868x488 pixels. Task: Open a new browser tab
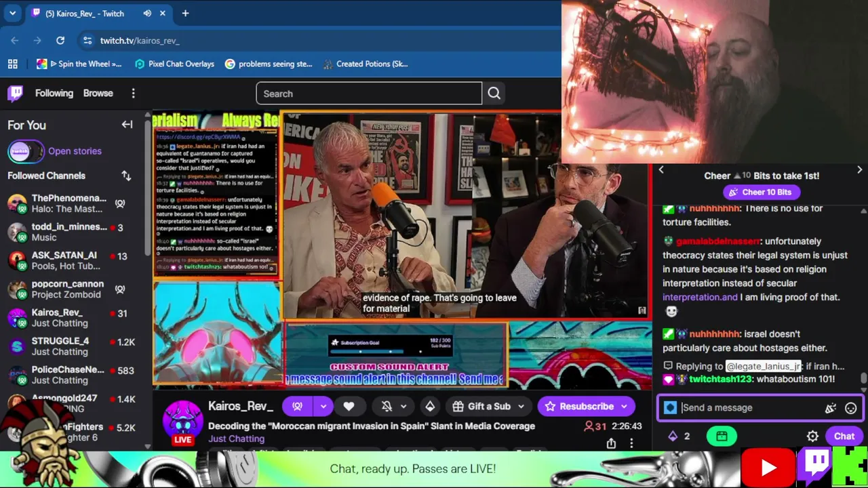click(185, 13)
